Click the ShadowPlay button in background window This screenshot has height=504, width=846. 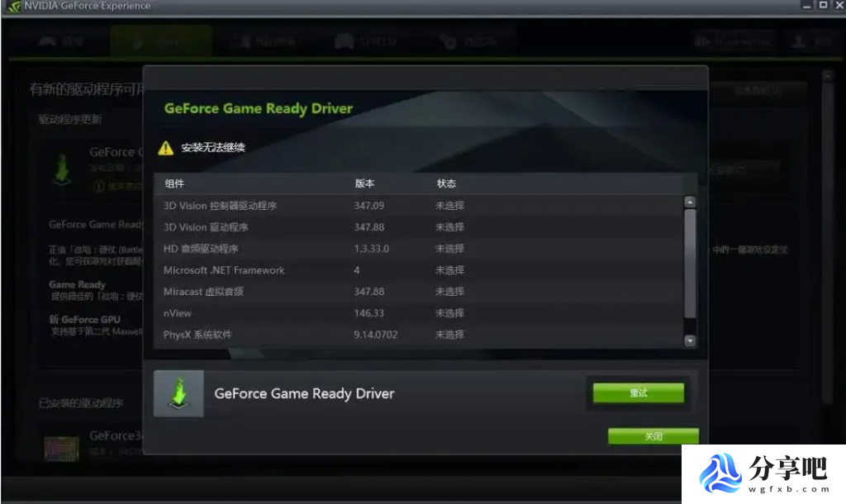coord(733,41)
